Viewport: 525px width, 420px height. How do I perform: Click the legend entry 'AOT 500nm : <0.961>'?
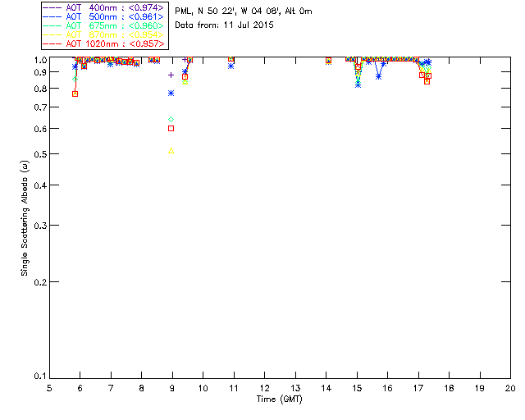pyautogui.click(x=103, y=16)
